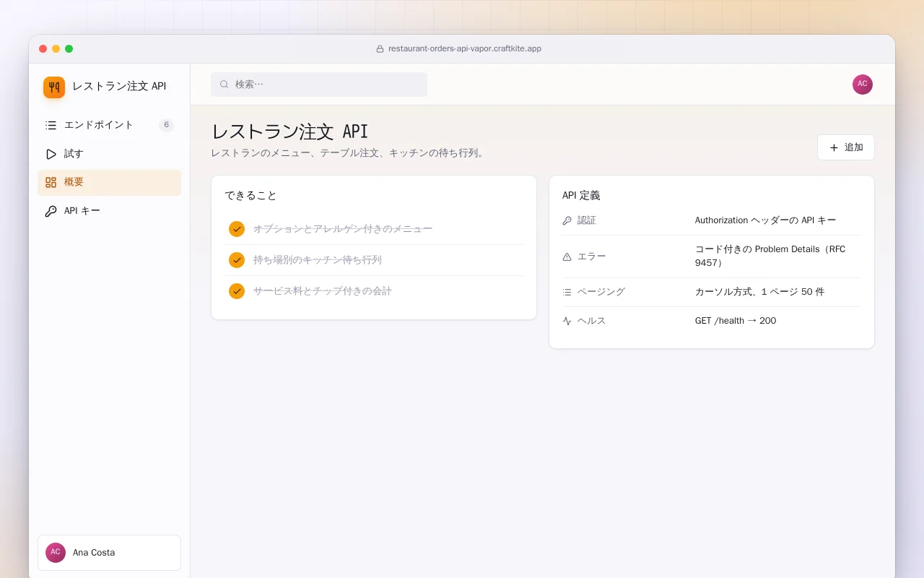Click the API 定義 card heading

pyautogui.click(x=581, y=196)
